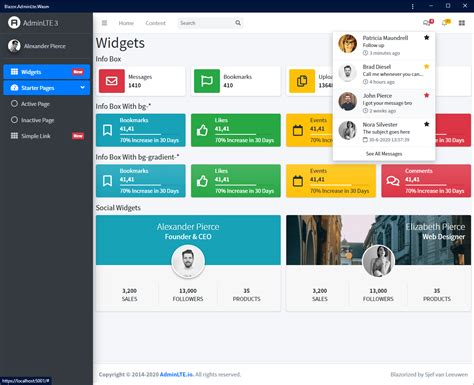Screen dimensions: 474x385
Task: Toggle star on Patricia Maundrell message
Action: pyautogui.click(x=426, y=37)
